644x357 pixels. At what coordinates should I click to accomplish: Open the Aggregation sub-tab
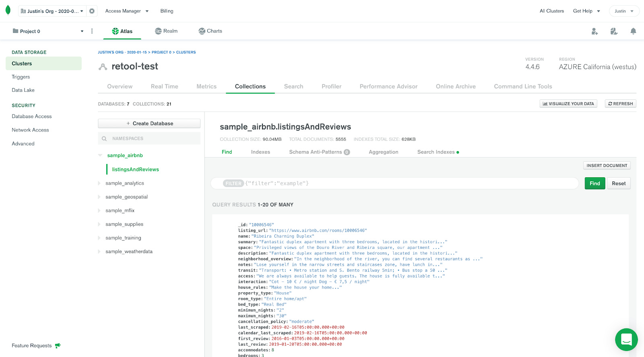pos(384,152)
